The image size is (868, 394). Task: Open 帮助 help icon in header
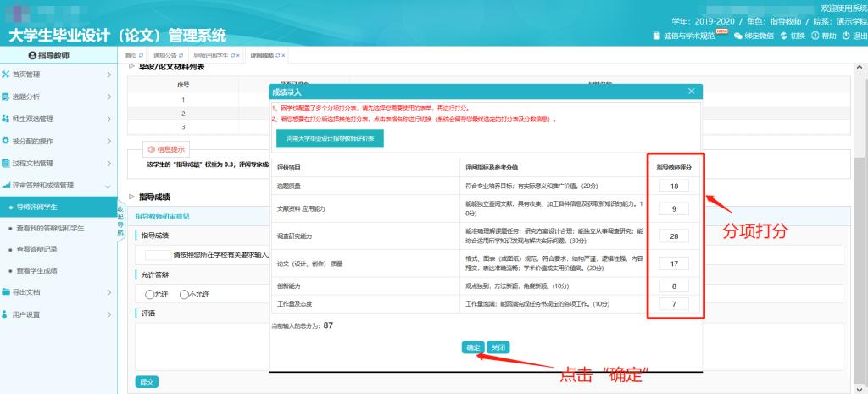pyautogui.click(x=815, y=36)
